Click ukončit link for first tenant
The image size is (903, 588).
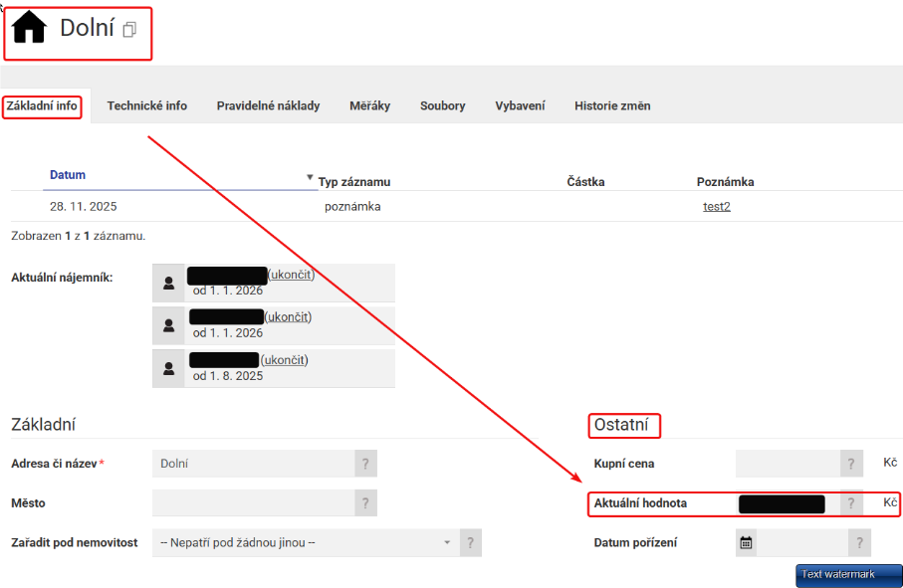292,276
